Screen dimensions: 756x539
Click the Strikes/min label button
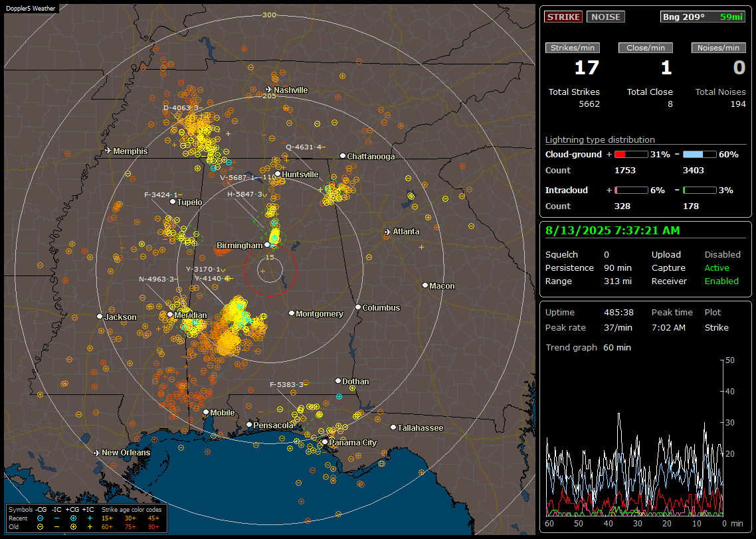[x=573, y=48]
